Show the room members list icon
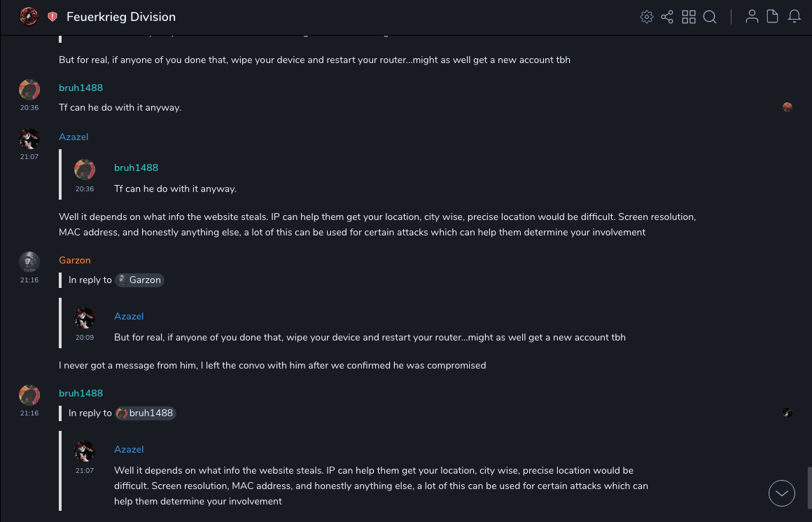This screenshot has height=522, width=812. (x=752, y=17)
